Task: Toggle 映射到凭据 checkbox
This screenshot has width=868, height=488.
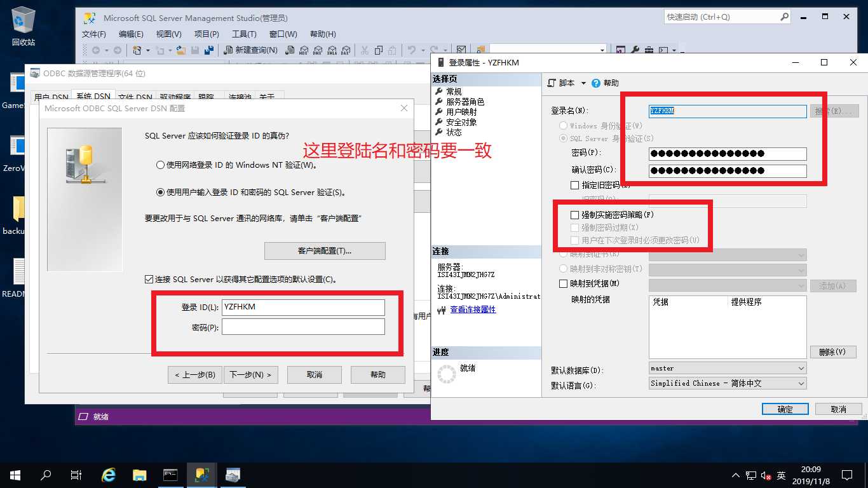Action: click(563, 283)
